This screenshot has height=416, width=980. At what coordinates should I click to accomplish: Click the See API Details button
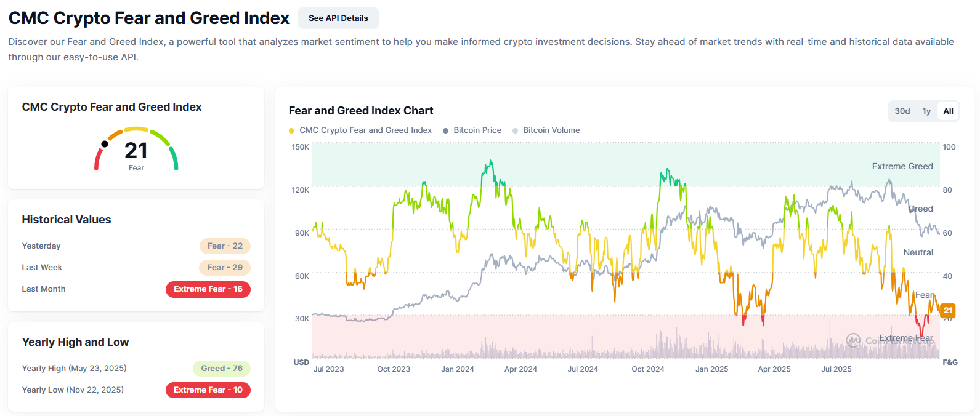coord(338,18)
